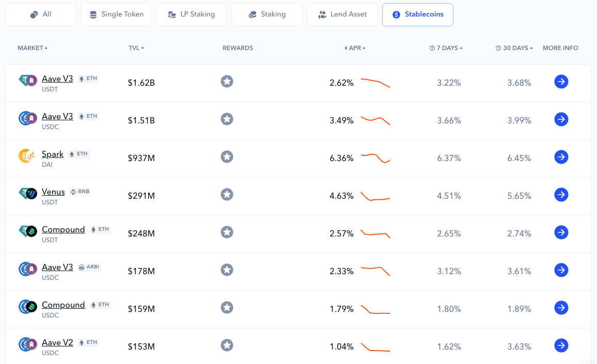This screenshot has width=597, height=364.
Task: Favorite the Venus USDT market star
Action: click(x=227, y=195)
